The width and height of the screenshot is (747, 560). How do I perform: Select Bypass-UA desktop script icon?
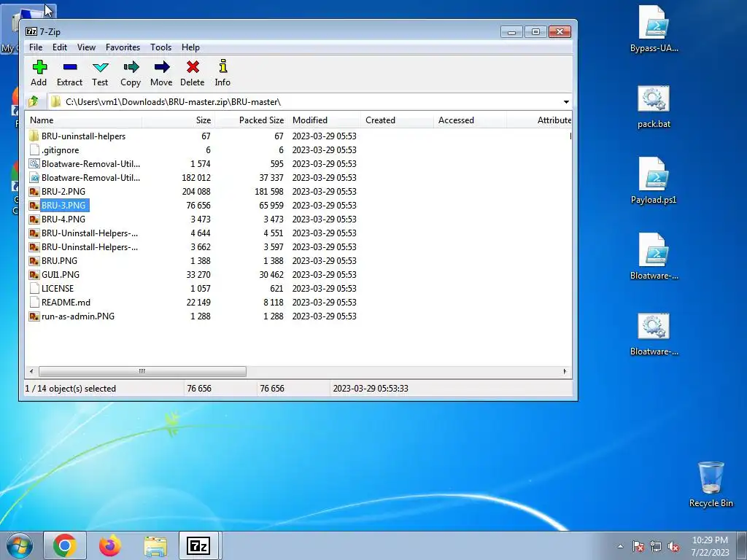(654, 23)
